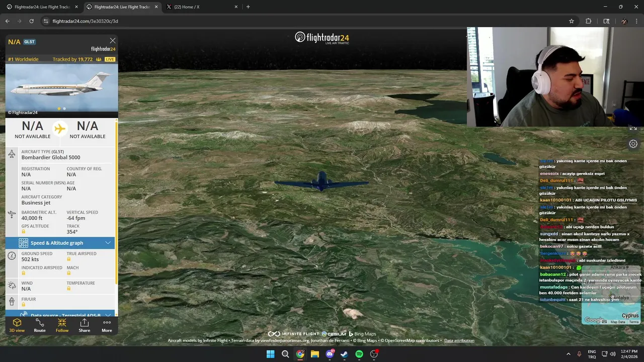Screen dimensions: 644x362
Task: Click the lock under Mach
Action: pos(69,274)
